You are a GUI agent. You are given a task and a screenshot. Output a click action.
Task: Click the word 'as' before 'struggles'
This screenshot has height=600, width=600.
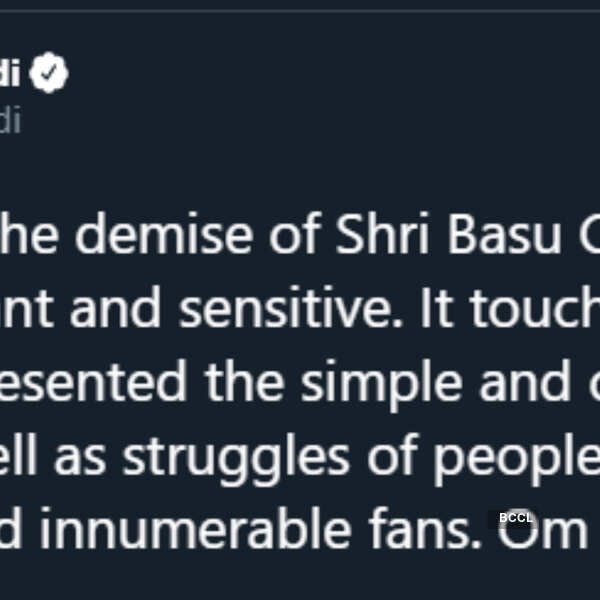80,459
